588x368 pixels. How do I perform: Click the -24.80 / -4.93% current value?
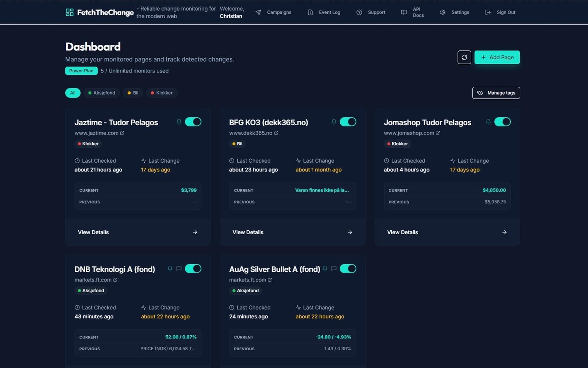click(333, 337)
